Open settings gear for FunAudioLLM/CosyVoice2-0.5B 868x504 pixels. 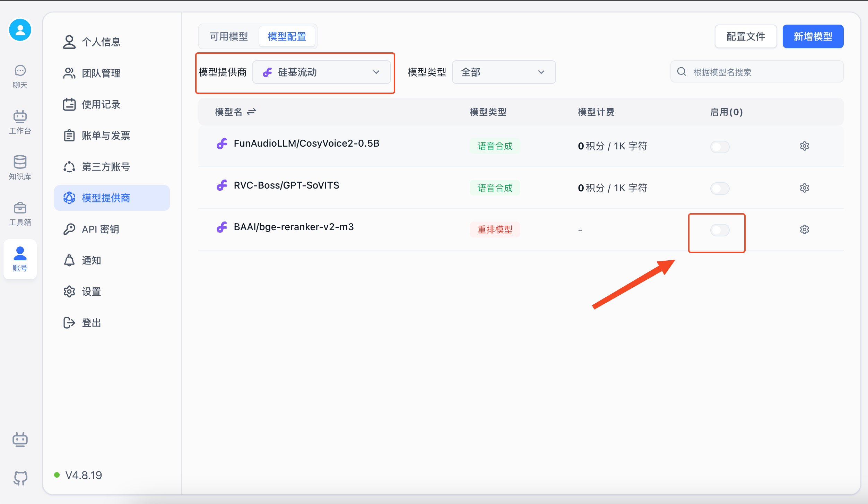coord(804,146)
